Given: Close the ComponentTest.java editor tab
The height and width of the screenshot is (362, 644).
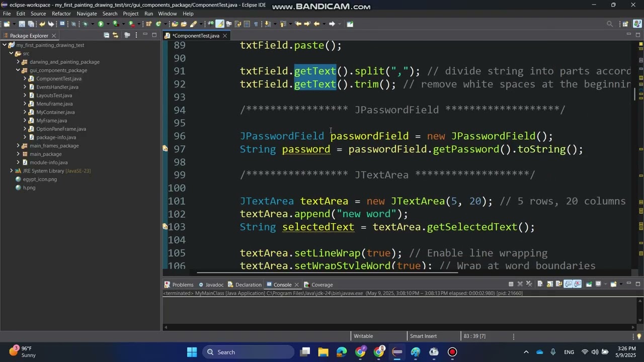Looking at the screenshot, I should click(x=225, y=36).
